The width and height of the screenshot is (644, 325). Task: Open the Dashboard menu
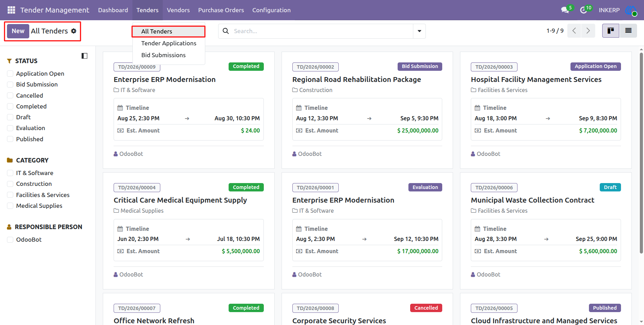pyautogui.click(x=113, y=10)
